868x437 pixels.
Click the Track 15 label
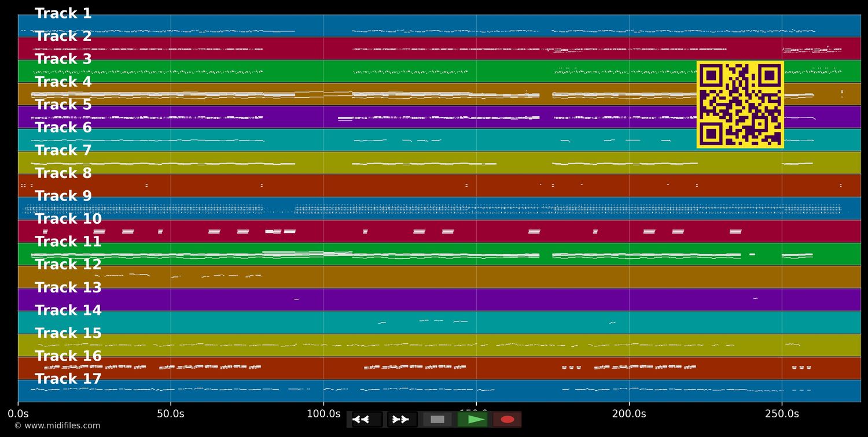[x=68, y=334]
